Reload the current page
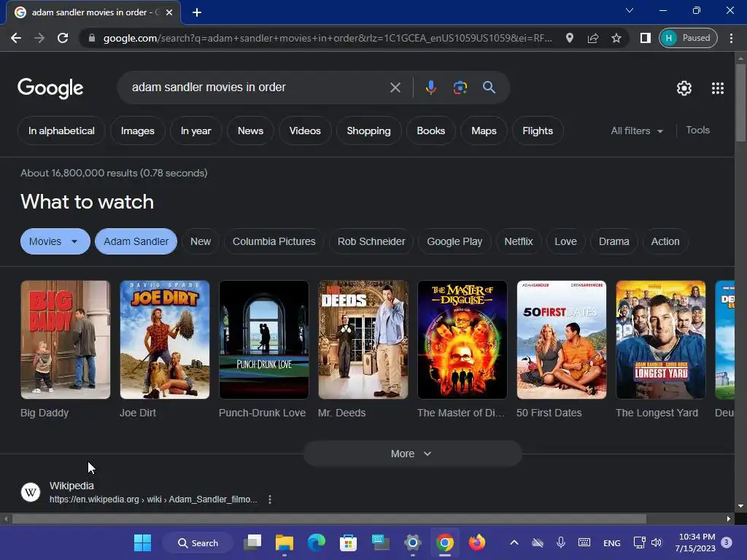 click(63, 38)
